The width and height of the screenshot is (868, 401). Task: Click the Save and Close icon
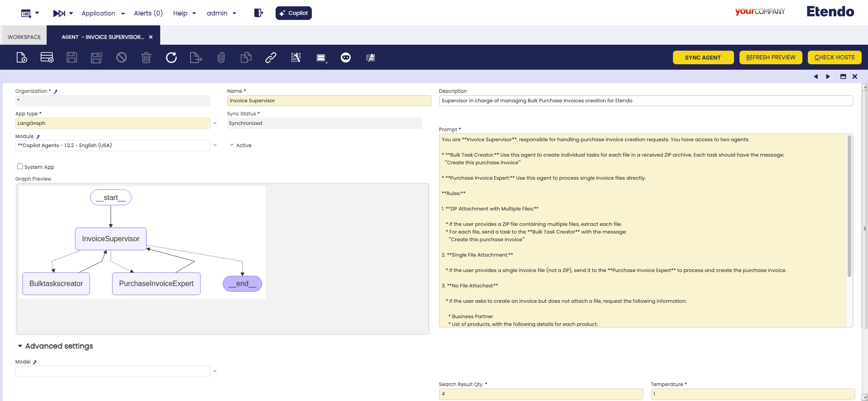pyautogui.click(x=96, y=57)
